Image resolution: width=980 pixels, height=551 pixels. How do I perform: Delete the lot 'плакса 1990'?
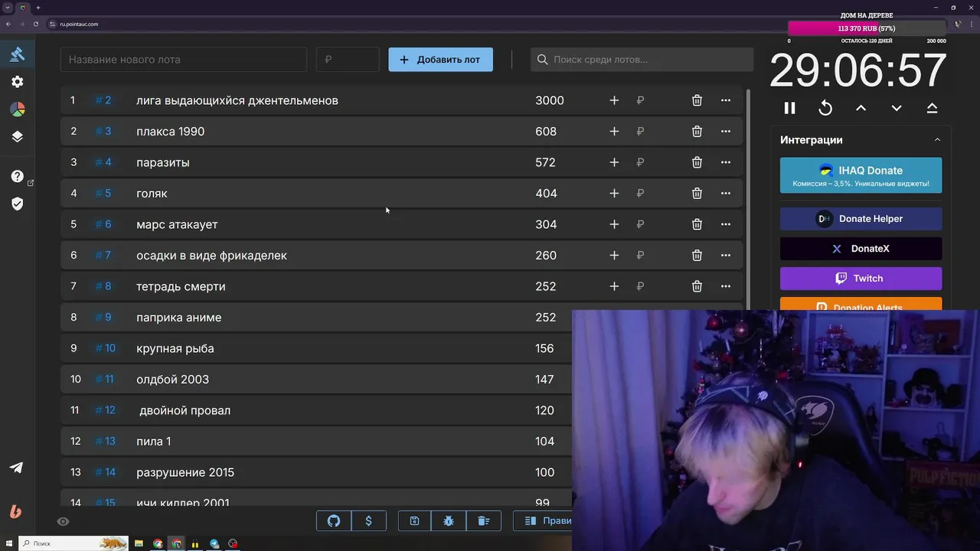(697, 132)
